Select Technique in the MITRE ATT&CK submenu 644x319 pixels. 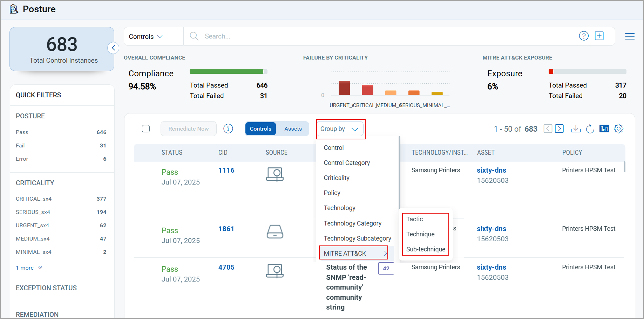tap(420, 234)
